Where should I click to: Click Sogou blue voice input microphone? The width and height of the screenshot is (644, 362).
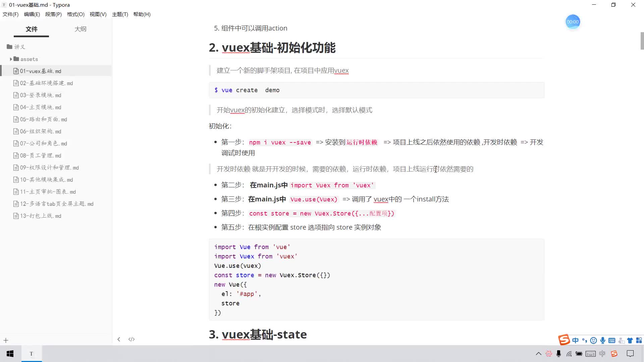pyautogui.click(x=603, y=341)
